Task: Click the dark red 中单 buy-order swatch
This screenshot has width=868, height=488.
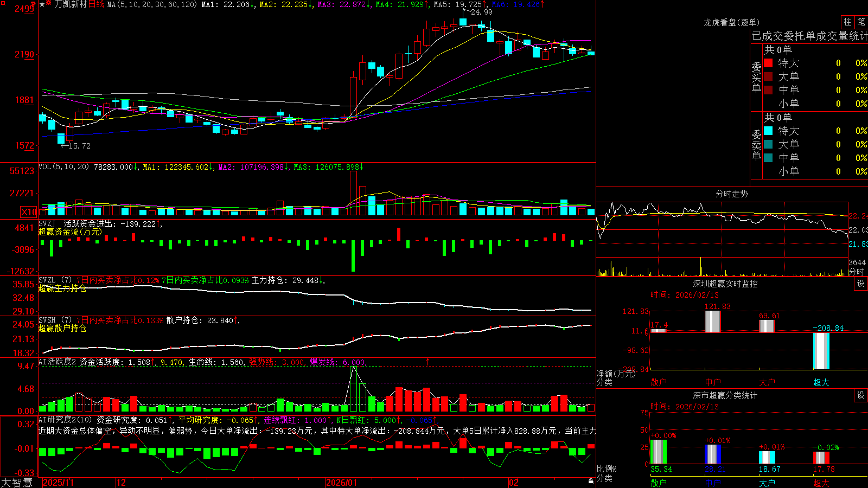Action: (768, 90)
